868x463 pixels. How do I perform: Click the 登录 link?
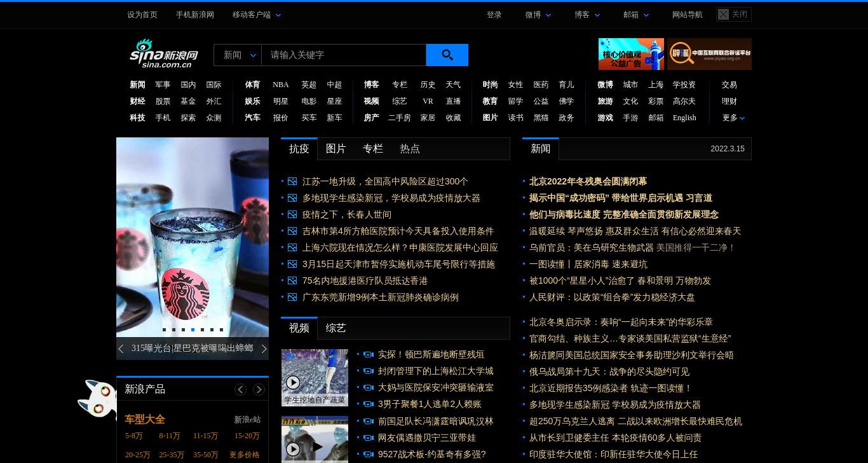[494, 15]
